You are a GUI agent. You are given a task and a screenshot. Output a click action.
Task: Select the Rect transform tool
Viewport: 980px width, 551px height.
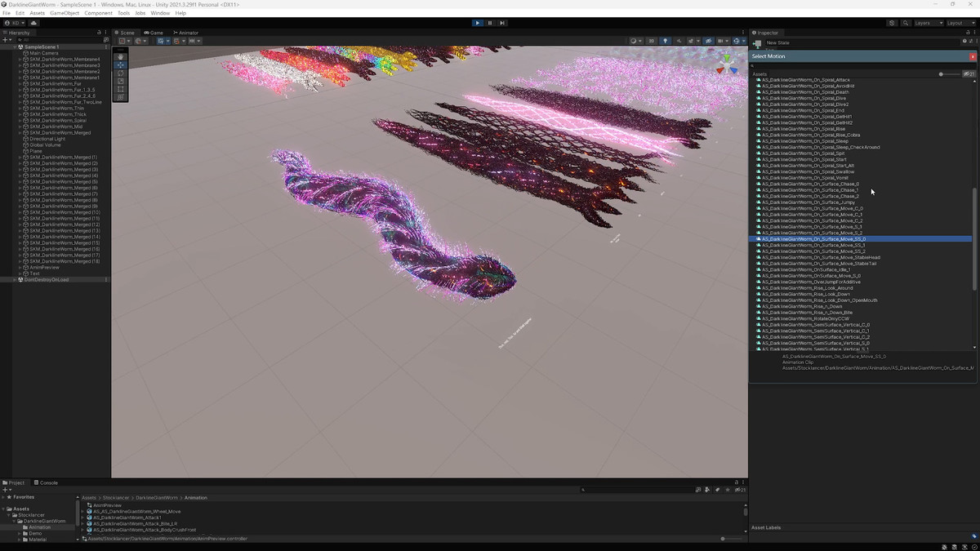121,89
